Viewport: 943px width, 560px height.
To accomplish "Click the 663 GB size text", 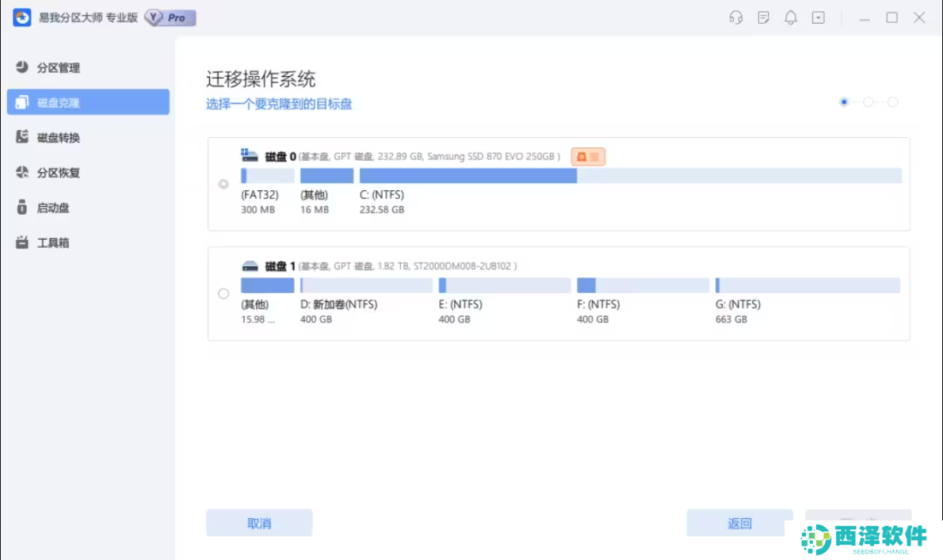I will click(731, 319).
